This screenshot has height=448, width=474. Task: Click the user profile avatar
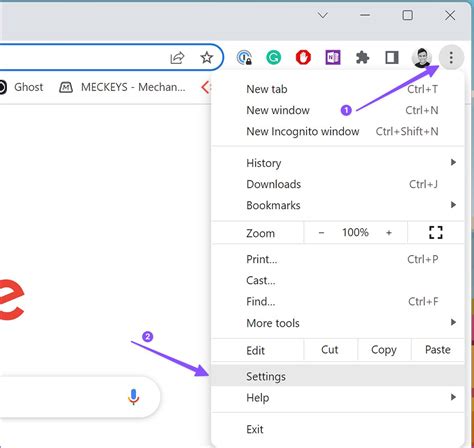pos(422,57)
